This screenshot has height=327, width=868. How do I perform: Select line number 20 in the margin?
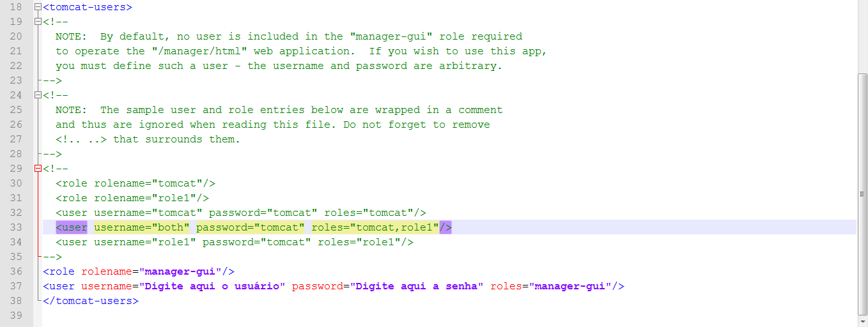click(16, 36)
